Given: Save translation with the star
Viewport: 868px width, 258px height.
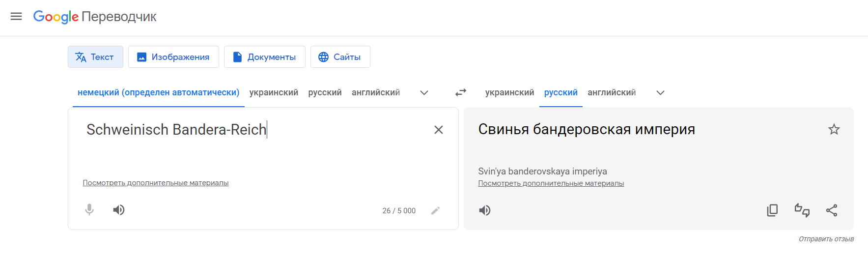Looking at the screenshot, I should click(834, 130).
